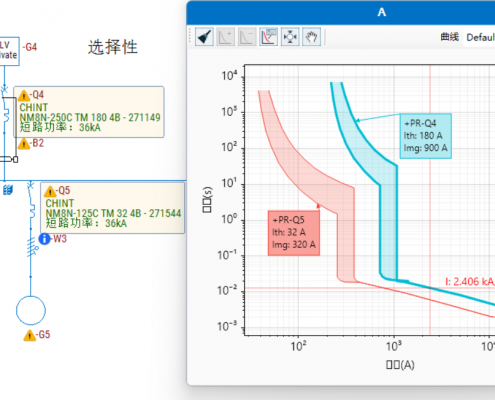Screen dimensions: 495x400
Task: Select the PR-Q5 curve label box
Action: tap(294, 233)
